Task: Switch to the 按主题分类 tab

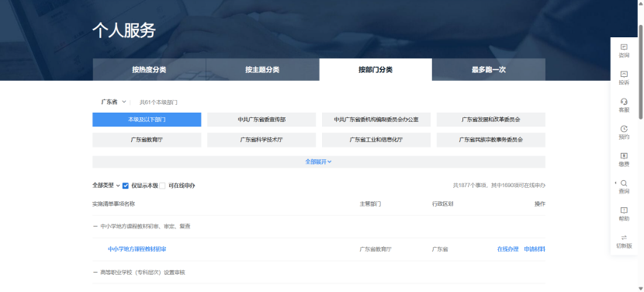Action: point(262,69)
